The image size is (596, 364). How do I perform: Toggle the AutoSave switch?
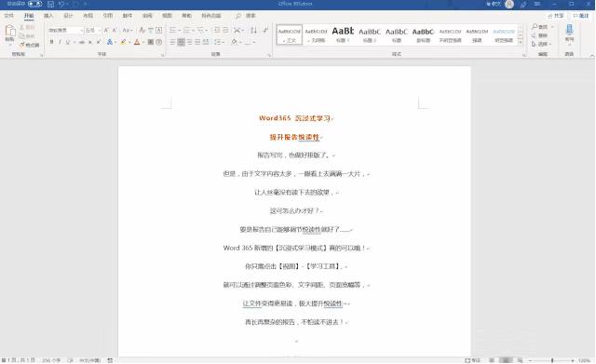[35, 4]
